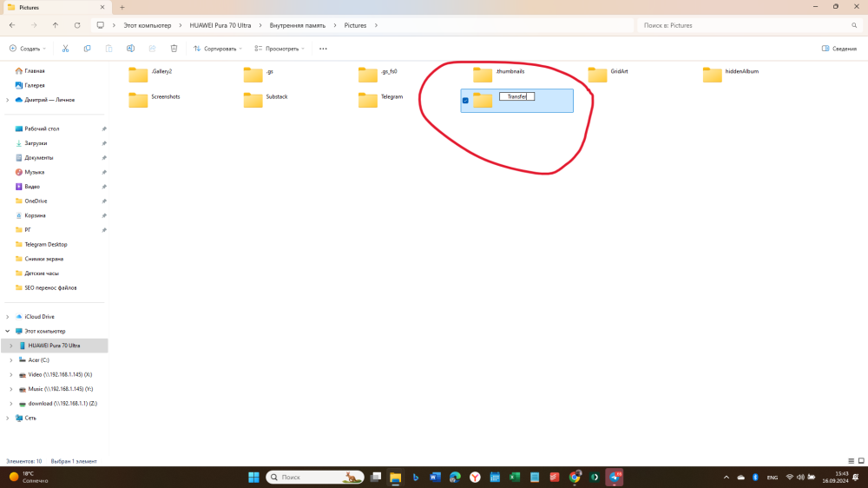Image resolution: width=868 pixels, height=488 pixels.
Task: Click the Paste icon in toolbar
Action: [x=108, y=49]
